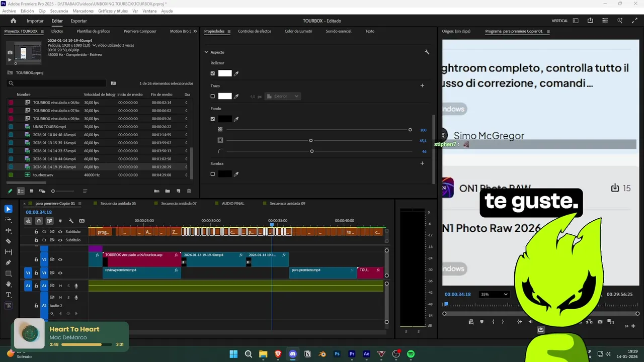Select the Slip tool
Viewport: 644px width, 362px height.
click(8, 252)
